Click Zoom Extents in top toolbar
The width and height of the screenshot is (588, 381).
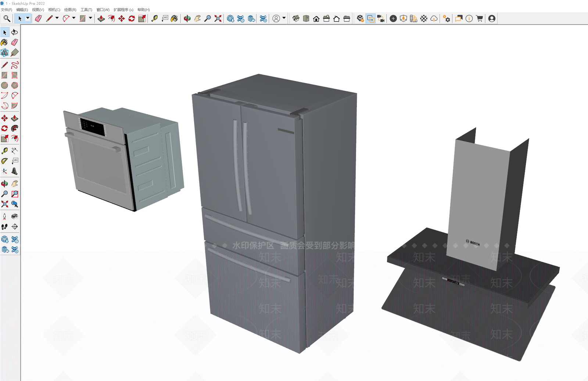(218, 18)
